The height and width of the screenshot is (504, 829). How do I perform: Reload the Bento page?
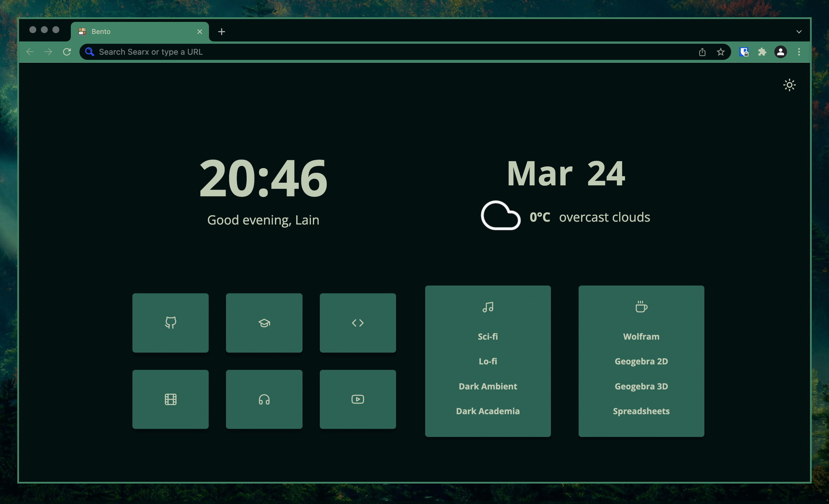66,52
